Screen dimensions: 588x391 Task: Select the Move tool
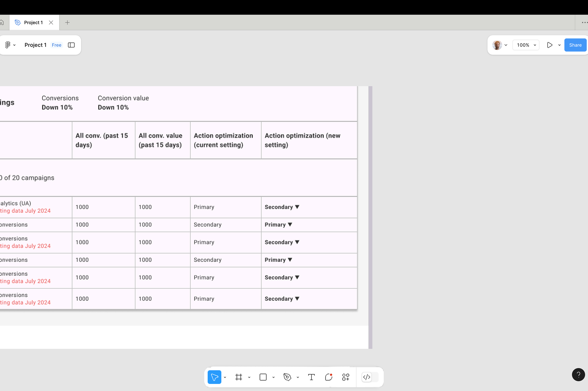[x=214, y=377]
